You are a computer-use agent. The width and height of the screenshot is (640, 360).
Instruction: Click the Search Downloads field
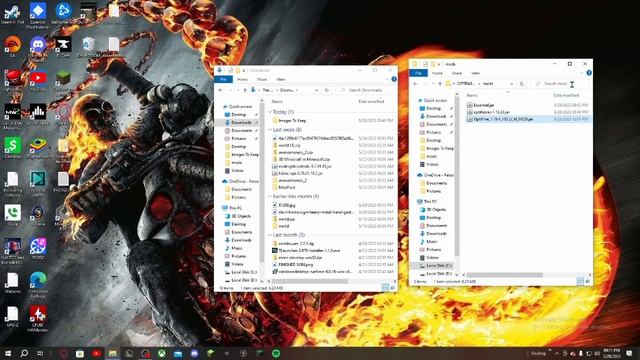(364, 90)
